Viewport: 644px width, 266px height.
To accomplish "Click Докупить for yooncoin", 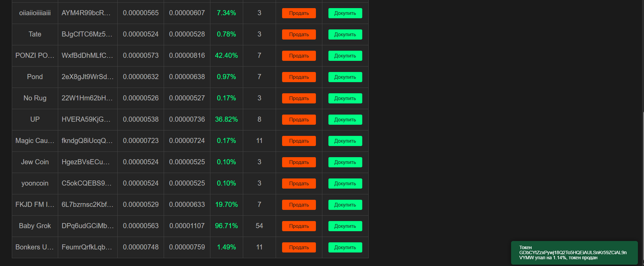I will pos(345,184).
